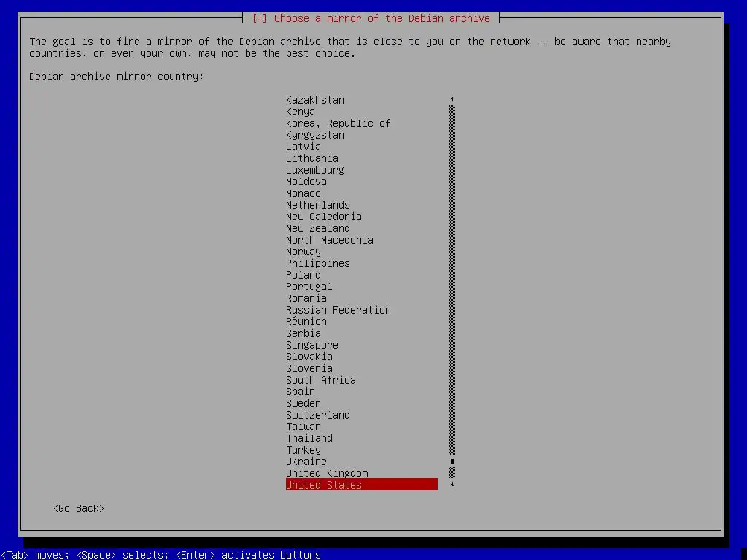Select Portugal as mirror country

pyautogui.click(x=309, y=287)
